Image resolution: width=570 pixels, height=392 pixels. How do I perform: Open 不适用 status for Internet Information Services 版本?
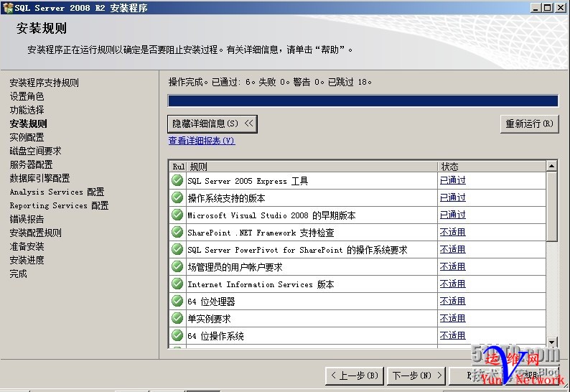452,284
